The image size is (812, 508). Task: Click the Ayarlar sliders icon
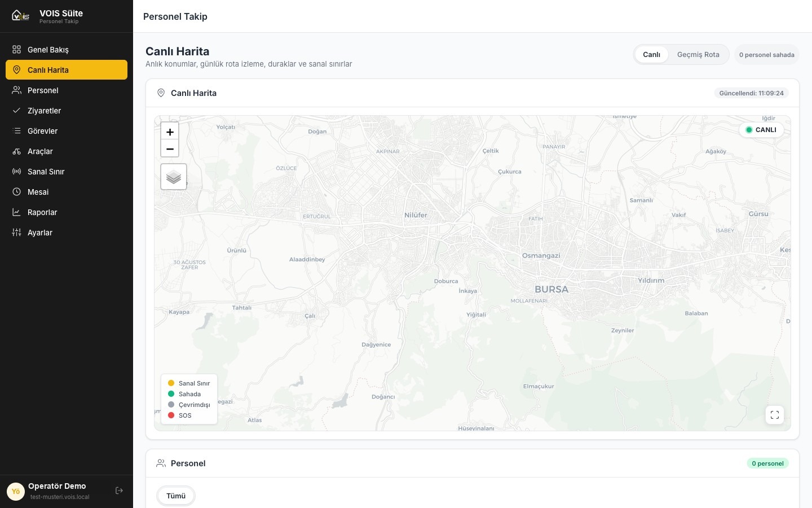coord(17,233)
